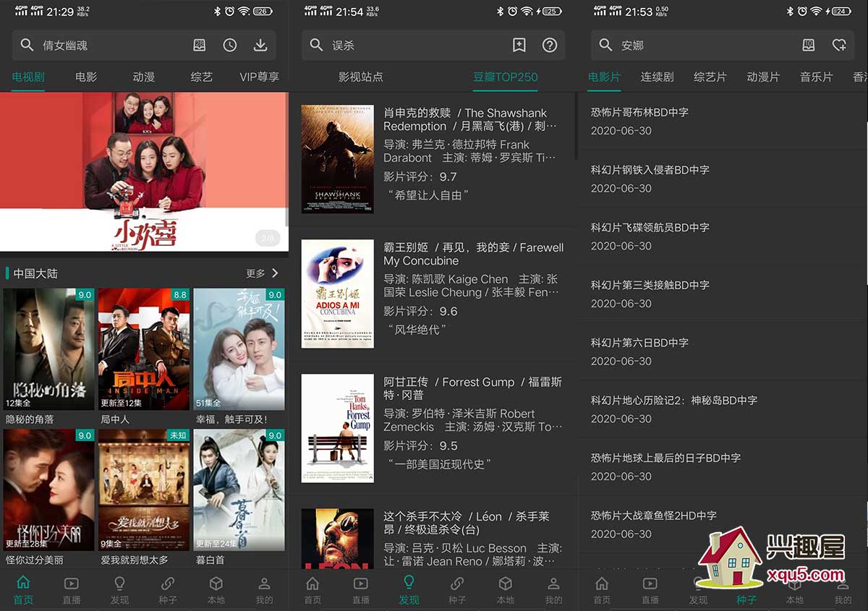
Task: Open 科幻片钢铁入侵者BD中字 entry
Action: coord(723,179)
